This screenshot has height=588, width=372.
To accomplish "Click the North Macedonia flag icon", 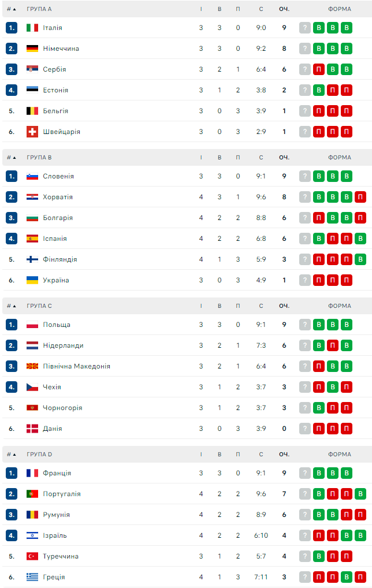I will click(x=32, y=366).
